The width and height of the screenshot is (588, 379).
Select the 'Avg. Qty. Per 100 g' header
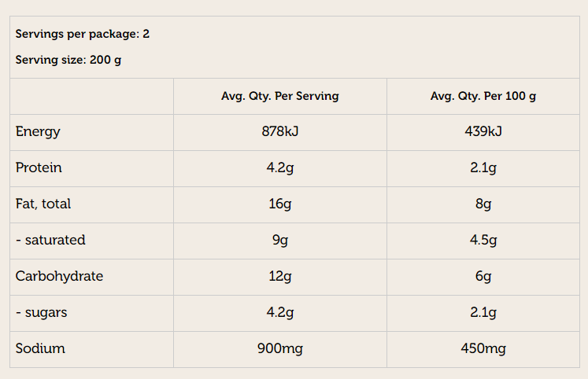(483, 96)
